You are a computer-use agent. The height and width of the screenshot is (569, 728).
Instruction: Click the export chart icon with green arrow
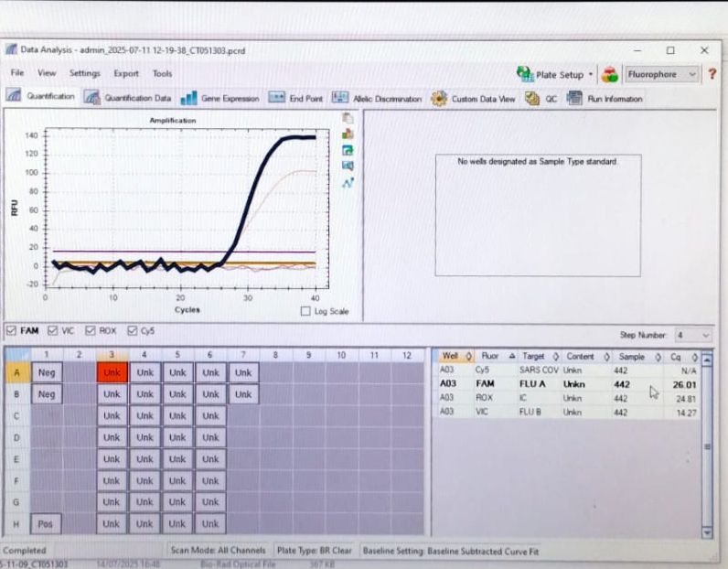pyautogui.click(x=348, y=150)
